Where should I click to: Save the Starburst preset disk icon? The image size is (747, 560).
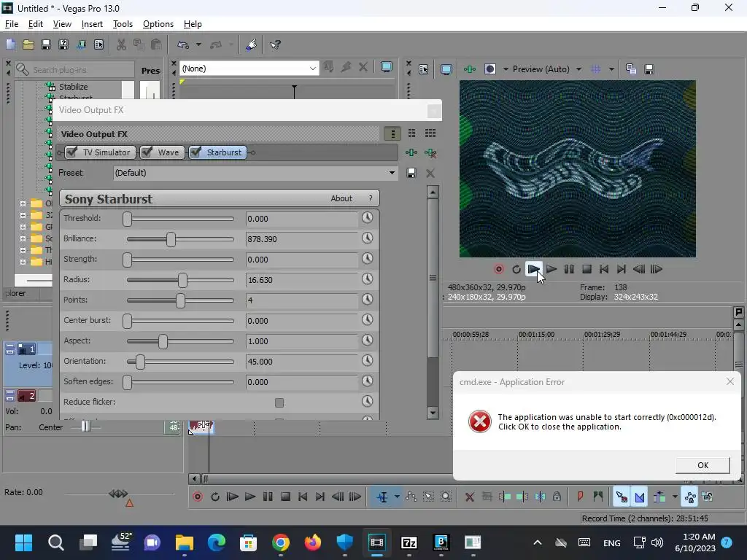pyautogui.click(x=411, y=173)
